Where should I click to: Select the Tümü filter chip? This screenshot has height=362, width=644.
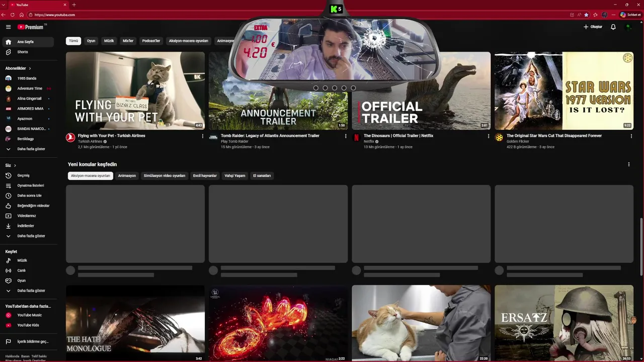pyautogui.click(x=73, y=41)
